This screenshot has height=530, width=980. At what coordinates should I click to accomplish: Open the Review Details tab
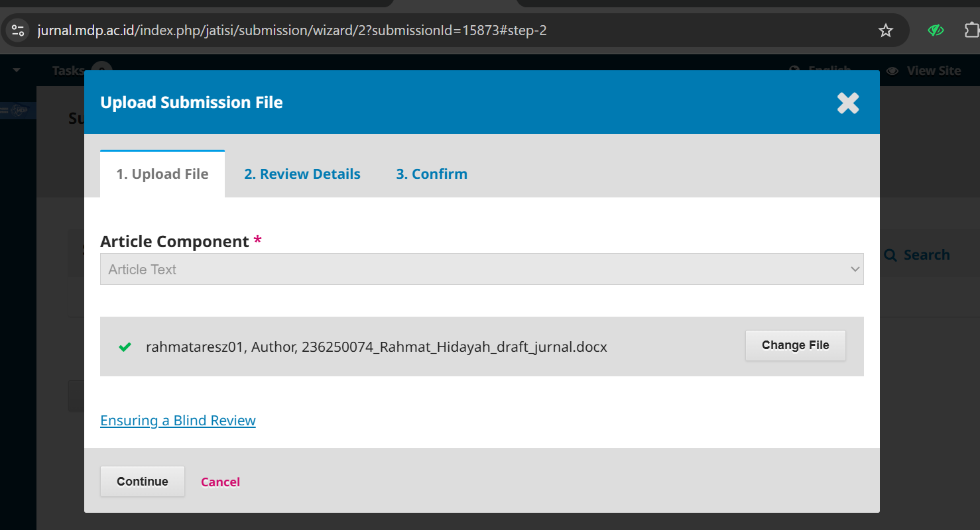pyautogui.click(x=302, y=174)
